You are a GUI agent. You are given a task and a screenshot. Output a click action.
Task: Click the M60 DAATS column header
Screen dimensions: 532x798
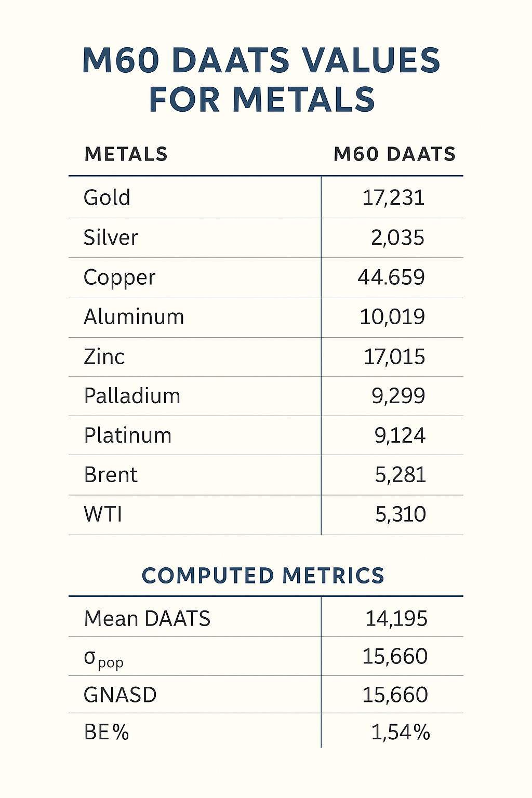[394, 154]
